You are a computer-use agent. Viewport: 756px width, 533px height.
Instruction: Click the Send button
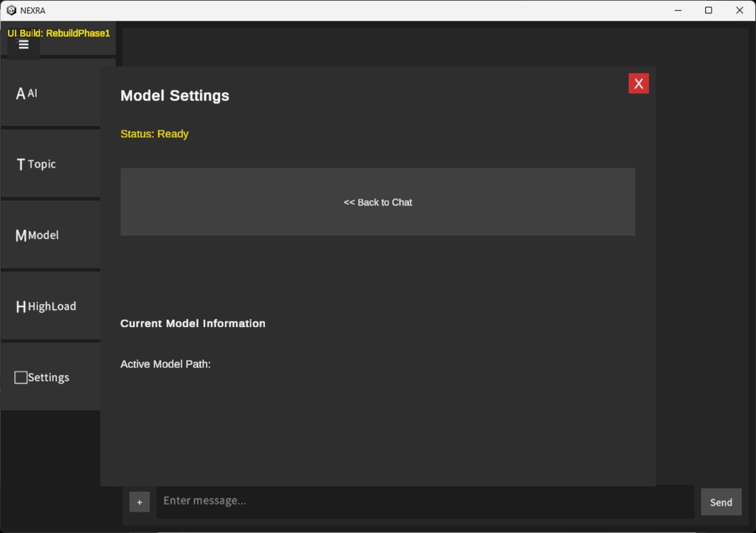(x=721, y=502)
